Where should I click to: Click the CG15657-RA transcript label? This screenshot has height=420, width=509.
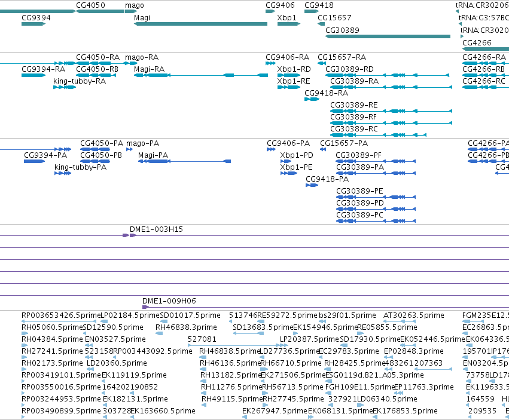pos(342,57)
